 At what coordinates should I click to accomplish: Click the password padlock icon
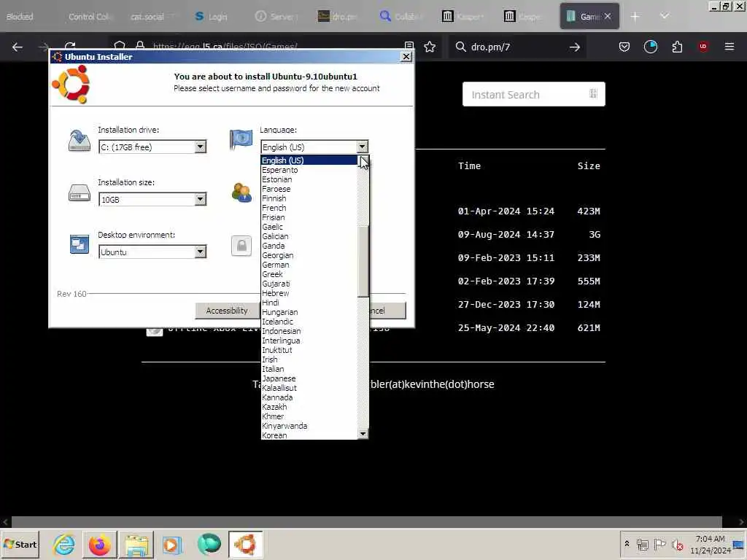coord(241,246)
